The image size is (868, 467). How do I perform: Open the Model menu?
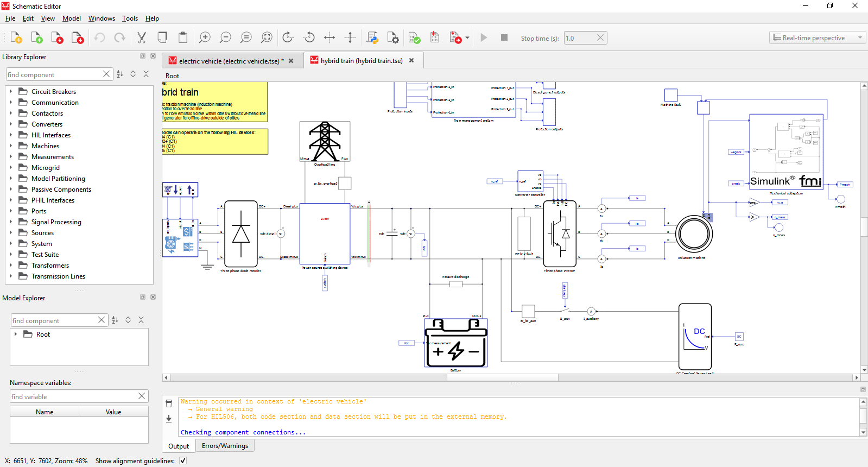(71, 18)
